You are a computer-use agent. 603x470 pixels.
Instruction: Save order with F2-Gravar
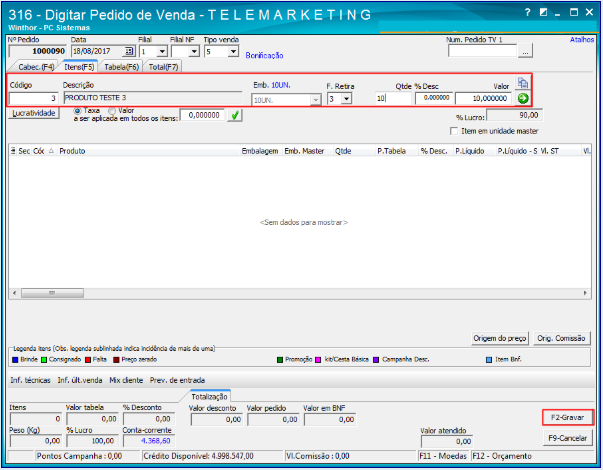pyautogui.click(x=567, y=417)
